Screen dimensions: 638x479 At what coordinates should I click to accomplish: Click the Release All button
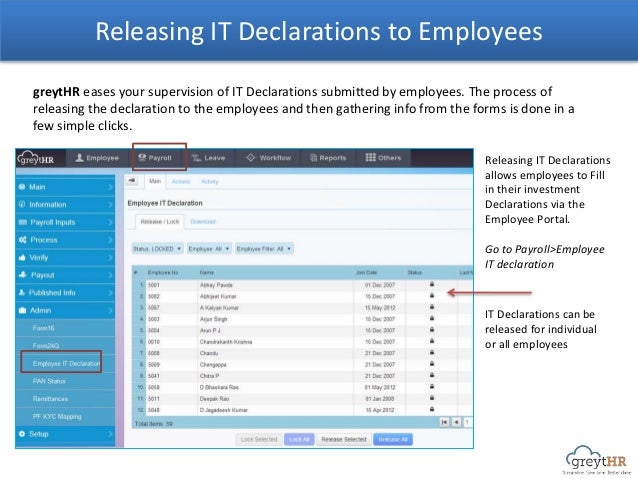pyautogui.click(x=393, y=440)
